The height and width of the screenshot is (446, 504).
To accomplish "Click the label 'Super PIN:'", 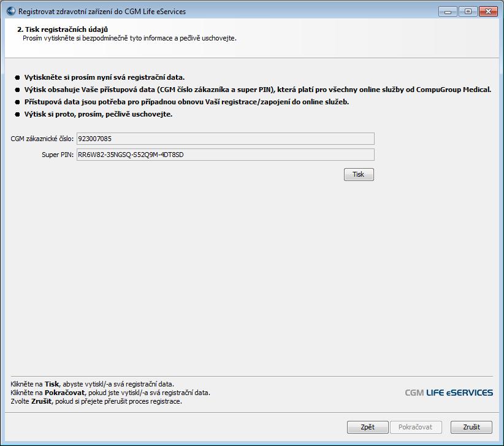I will point(58,155).
